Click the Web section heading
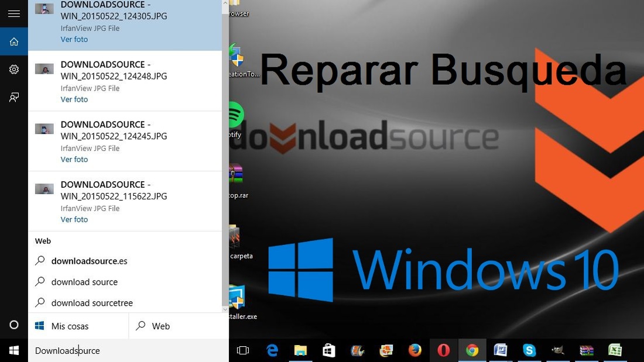Screen dimensions: 644x362 click(x=43, y=241)
